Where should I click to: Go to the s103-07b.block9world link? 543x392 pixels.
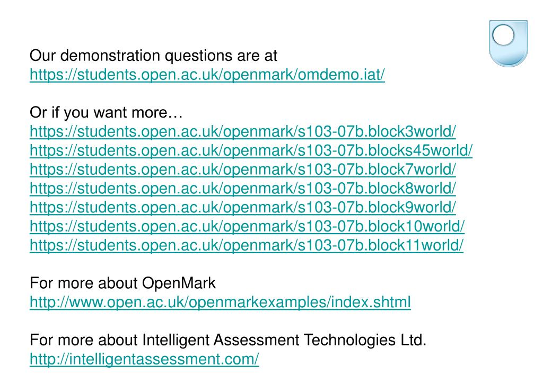(x=243, y=208)
